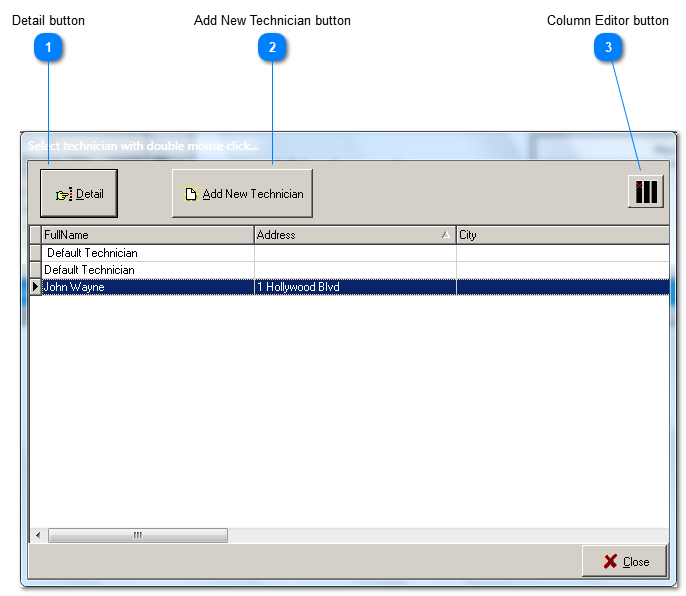The image size is (686, 596).
Task: Click callout marker number 3
Action: [608, 47]
